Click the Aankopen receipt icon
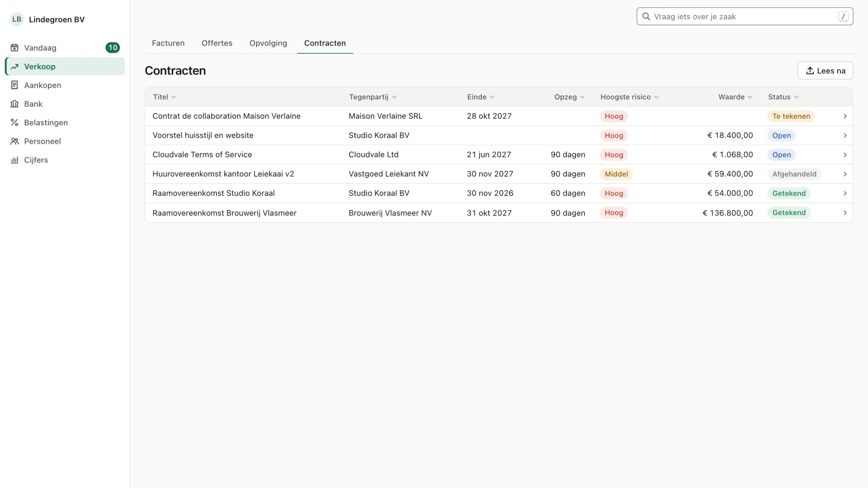Screen dimensions: 868x488 pyautogui.click(x=14, y=85)
